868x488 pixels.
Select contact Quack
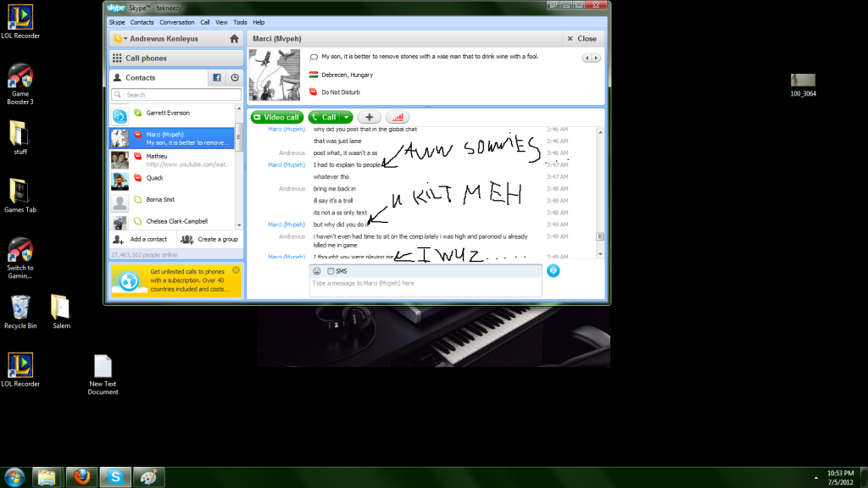tap(173, 181)
